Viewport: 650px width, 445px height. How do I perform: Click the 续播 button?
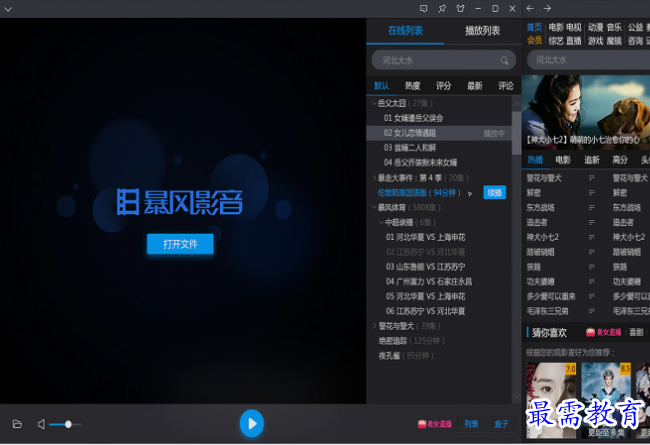click(x=495, y=192)
